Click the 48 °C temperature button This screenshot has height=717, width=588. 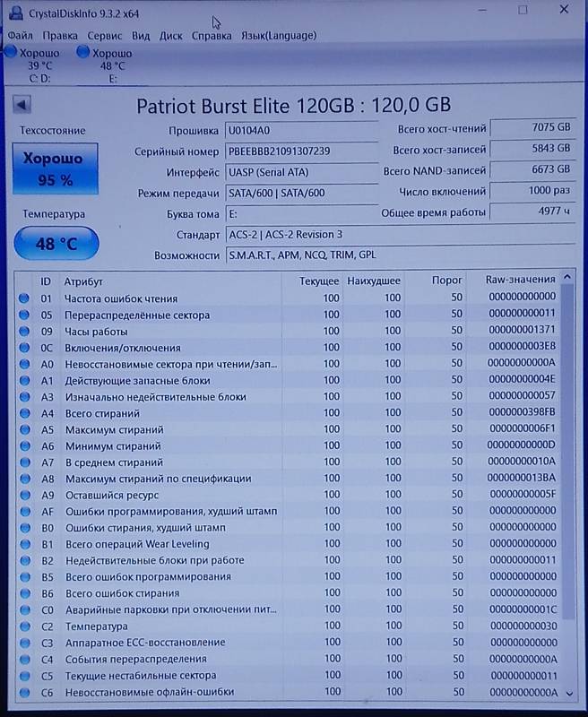56,243
